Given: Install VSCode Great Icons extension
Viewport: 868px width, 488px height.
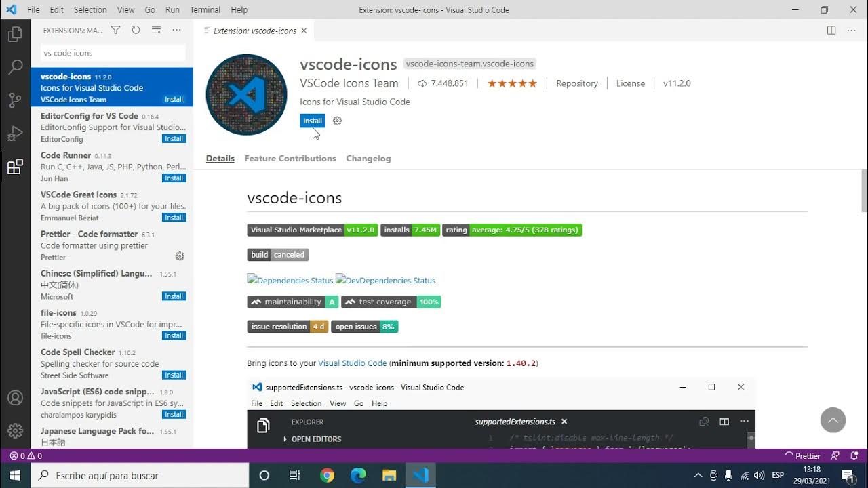Looking at the screenshot, I should pyautogui.click(x=174, y=218).
